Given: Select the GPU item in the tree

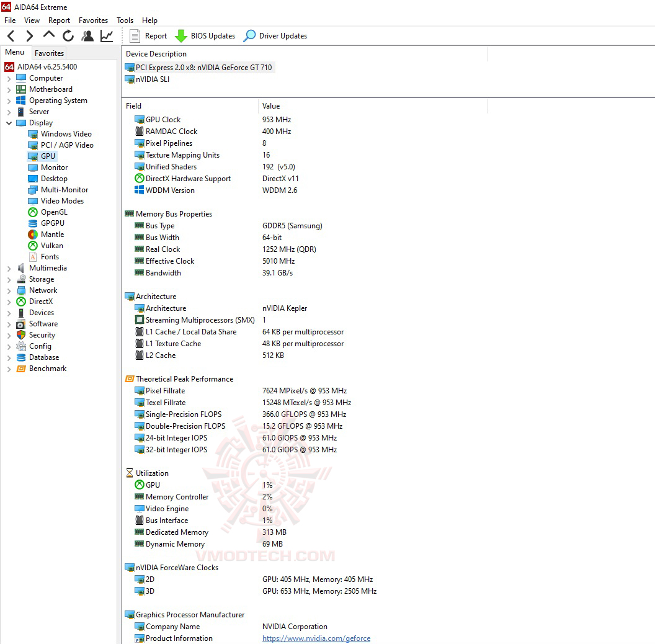Looking at the screenshot, I should point(42,156).
